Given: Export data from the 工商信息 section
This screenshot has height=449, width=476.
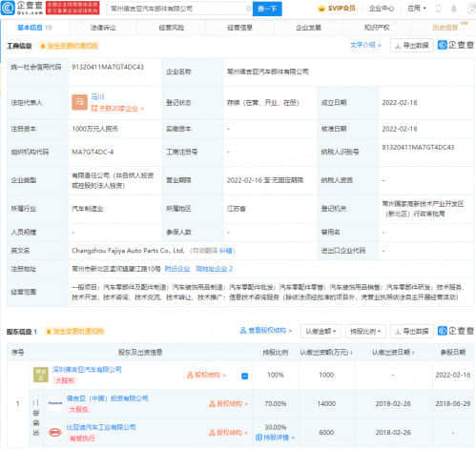Looking at the screenshot, I should [x=411, y=46].
